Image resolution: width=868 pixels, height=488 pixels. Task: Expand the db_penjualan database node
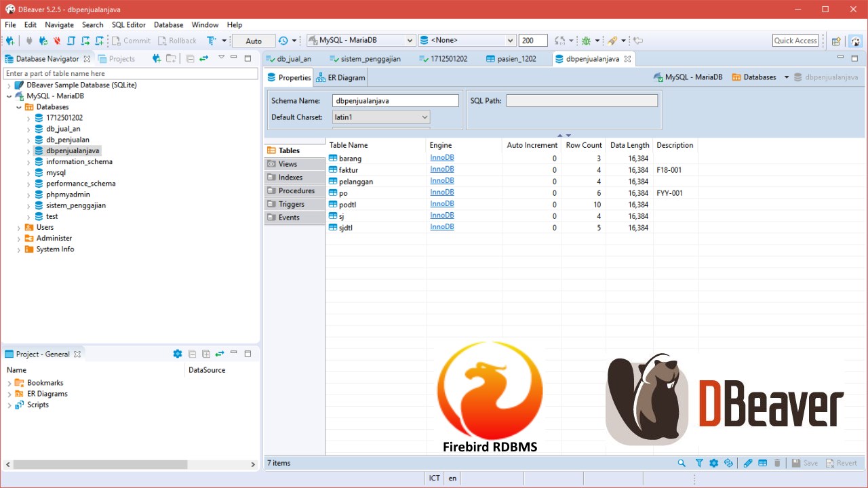coord(28,140)
